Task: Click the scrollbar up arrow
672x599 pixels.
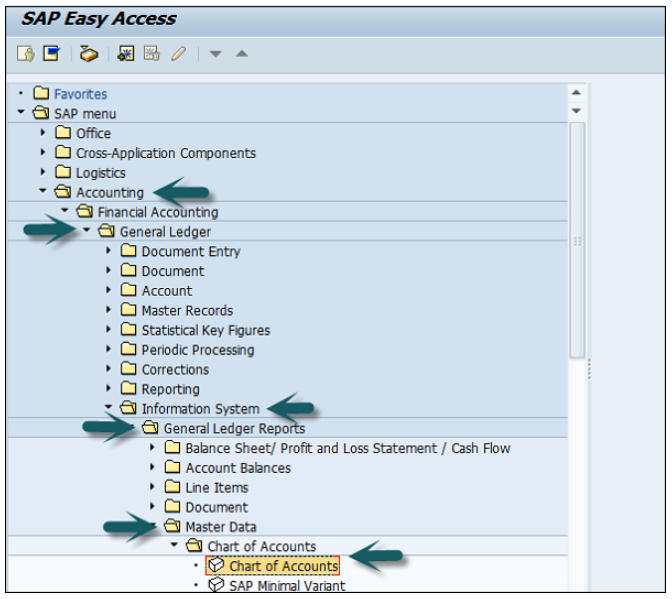Action: click(576, 91)
